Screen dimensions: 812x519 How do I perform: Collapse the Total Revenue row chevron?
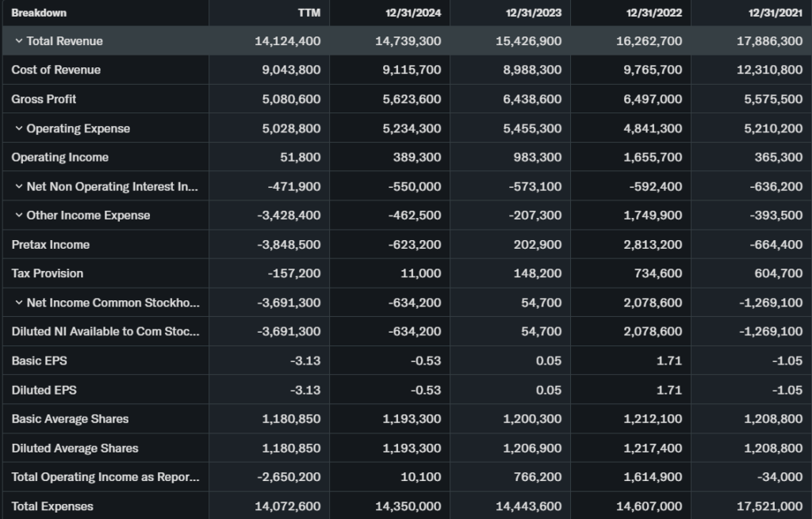[x=18, y=41]
